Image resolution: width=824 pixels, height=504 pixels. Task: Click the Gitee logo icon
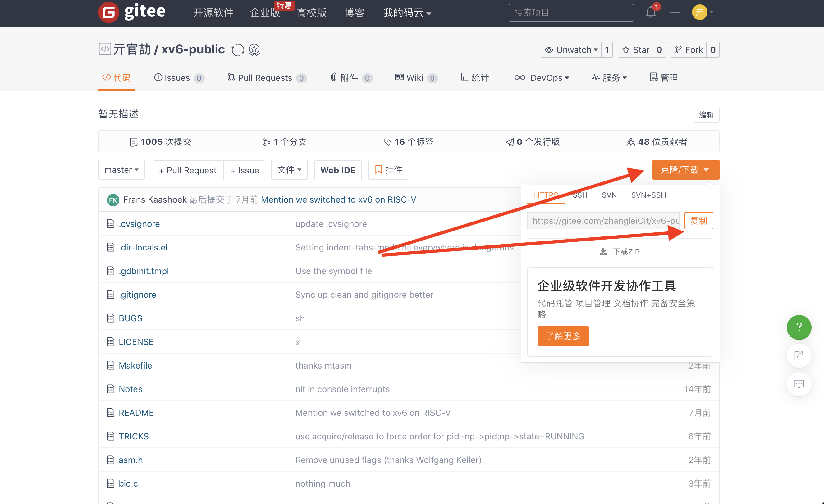tap(108, 12)
